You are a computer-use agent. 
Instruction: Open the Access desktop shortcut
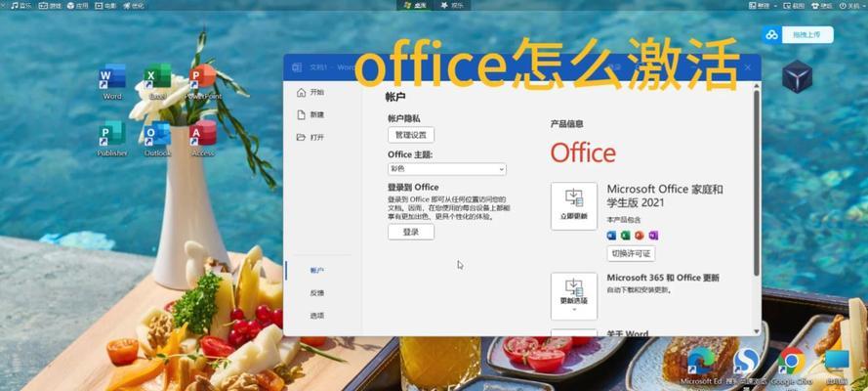tap(203, 139)
